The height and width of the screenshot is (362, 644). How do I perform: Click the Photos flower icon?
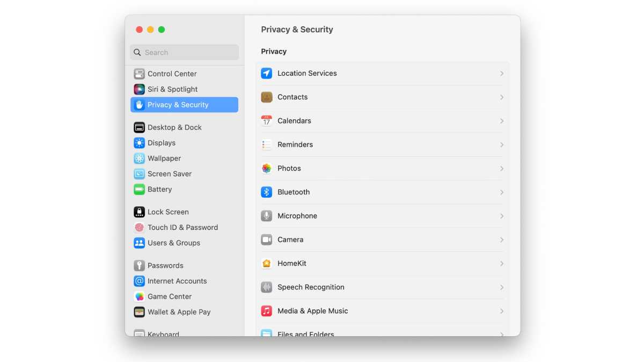[x=266, y=169]
